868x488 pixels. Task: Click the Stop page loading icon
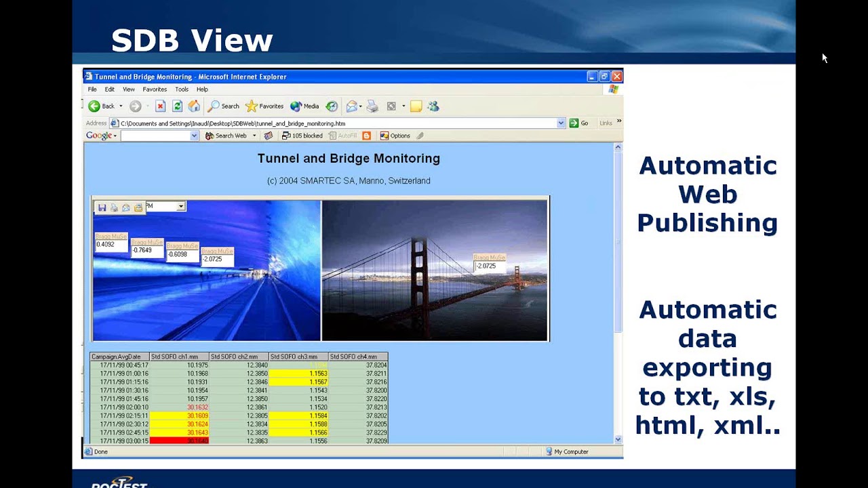160,106
